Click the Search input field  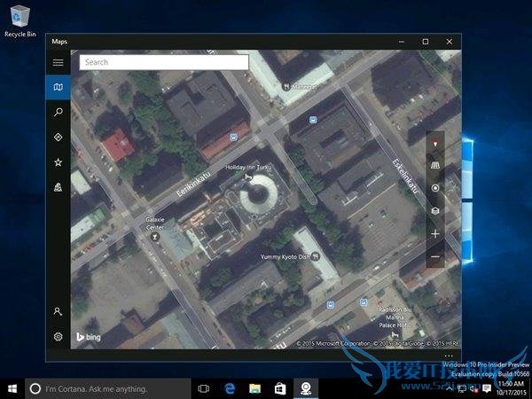tap(164, 62)
